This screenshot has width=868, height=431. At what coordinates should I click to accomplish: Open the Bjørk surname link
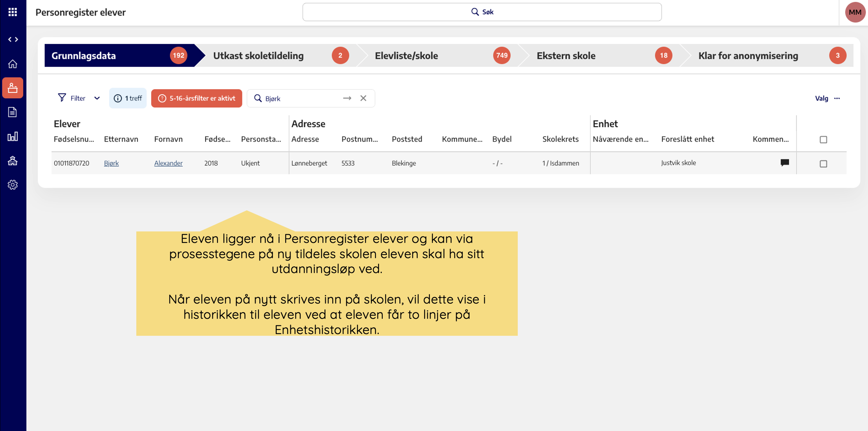[x=111, y=163]
